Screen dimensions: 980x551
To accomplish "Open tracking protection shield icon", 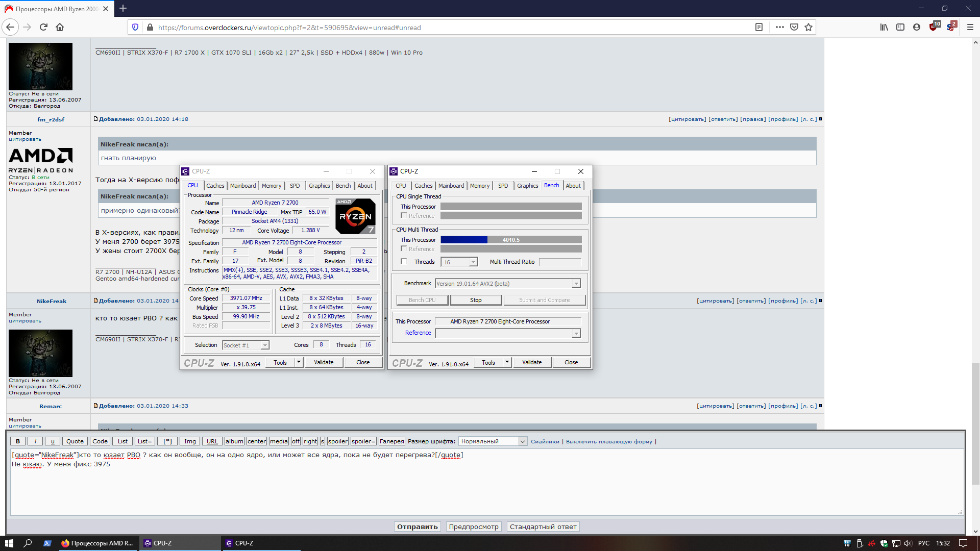I will (135, 28).
